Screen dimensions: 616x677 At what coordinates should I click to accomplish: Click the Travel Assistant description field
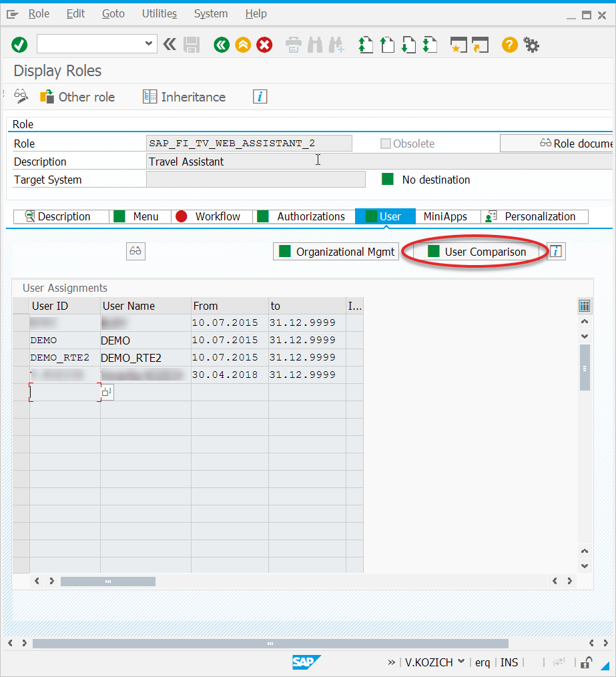click(x=380, y=162)
